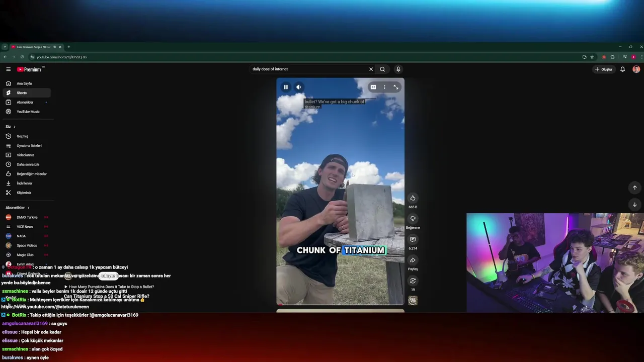Open Klipleriniz in the sidebar
644x362 pixels.
pos(27,193)
